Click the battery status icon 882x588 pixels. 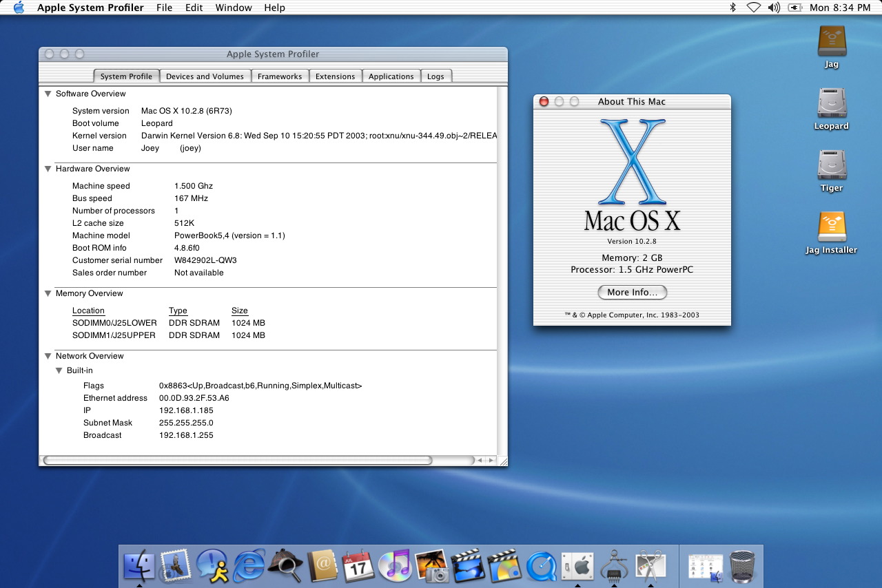795,8
